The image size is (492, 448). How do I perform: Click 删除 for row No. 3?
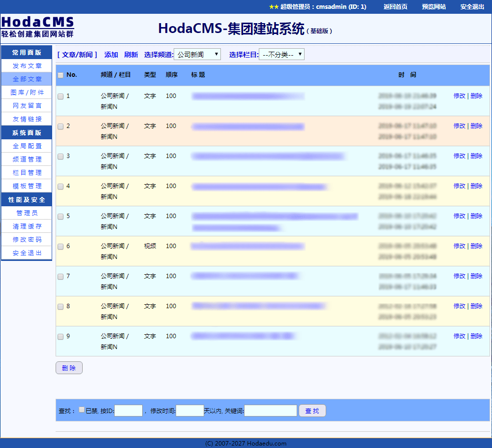pos(476,156)
